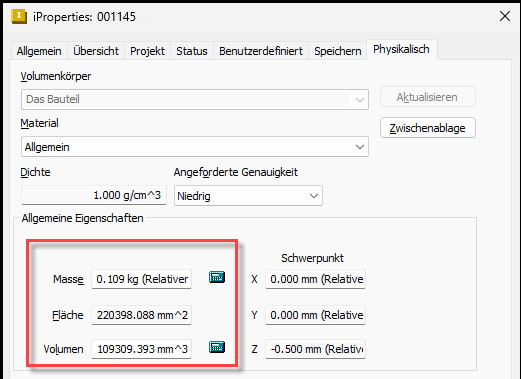Screen dimensions: 521x379
Task: Click the iProperties: 001145 title text
Action: click(84, 17)
